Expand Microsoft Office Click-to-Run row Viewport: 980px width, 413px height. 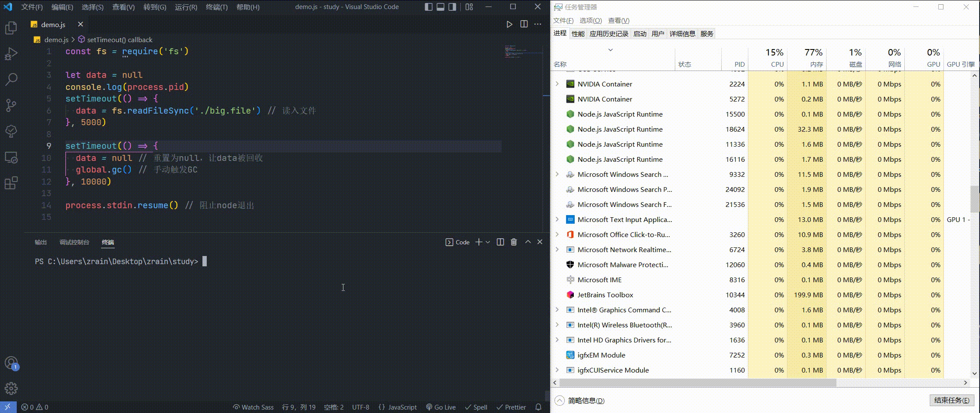click(557, 234)
